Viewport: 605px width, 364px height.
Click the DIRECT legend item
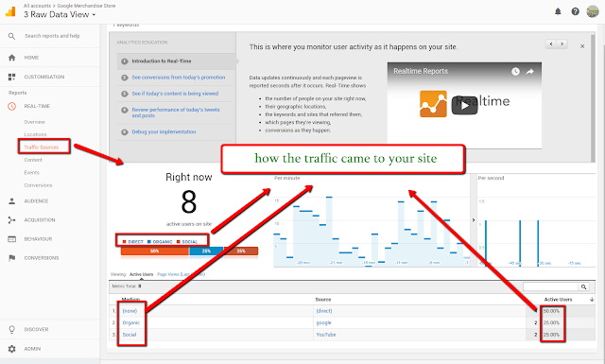[132, 242]
